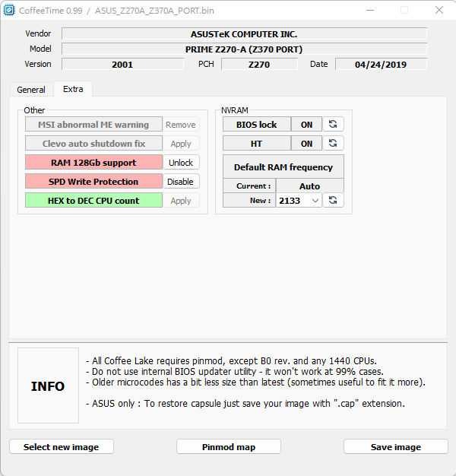
Task: Click the BIOS lock refresh icon
Action: 333,124
